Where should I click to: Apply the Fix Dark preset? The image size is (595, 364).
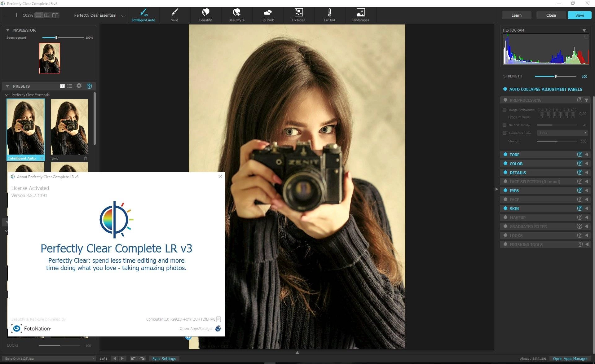coord(267,15)
